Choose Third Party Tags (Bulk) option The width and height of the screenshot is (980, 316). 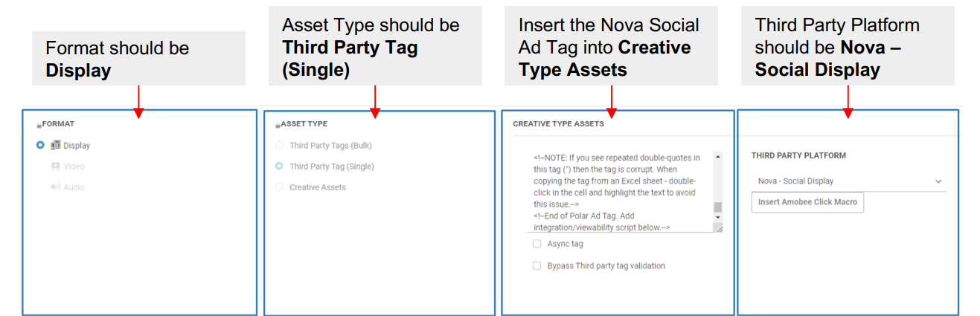(279, 146)
